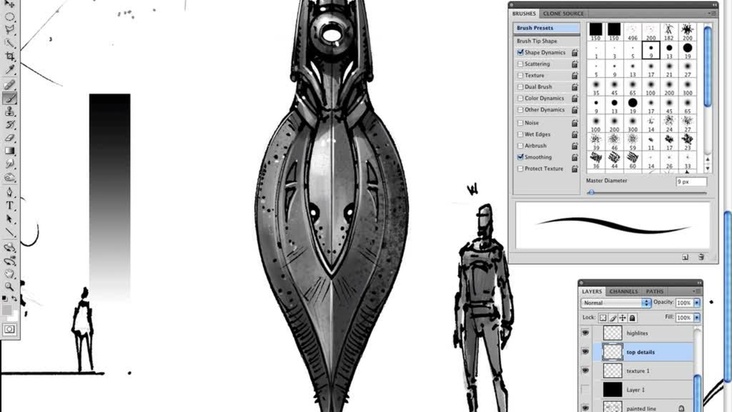
Task: Open the Opacity arrow dropdown
Action: [697, 303]
